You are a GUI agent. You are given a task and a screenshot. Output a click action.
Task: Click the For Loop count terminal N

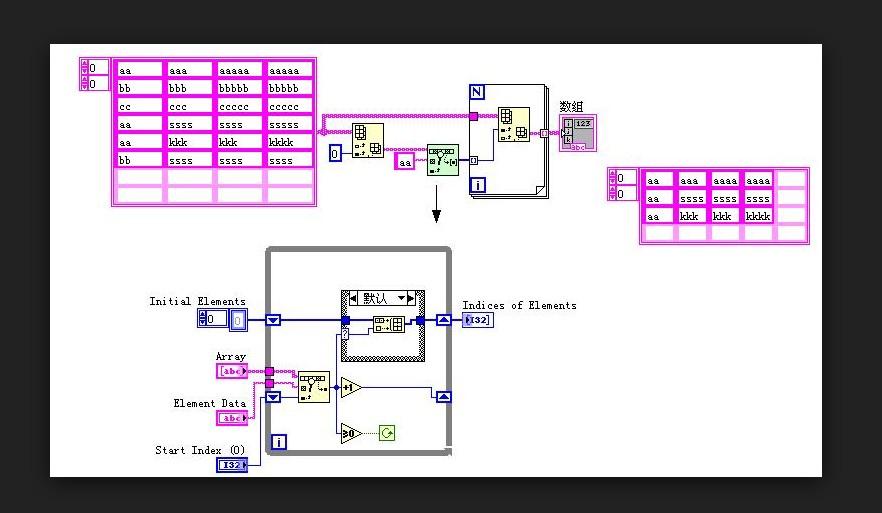(477, 93)
